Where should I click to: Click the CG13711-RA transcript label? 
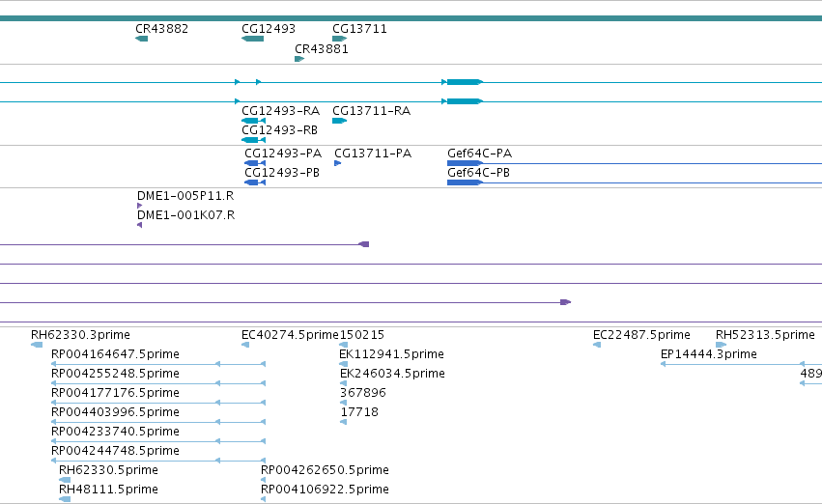pos(372,111)
